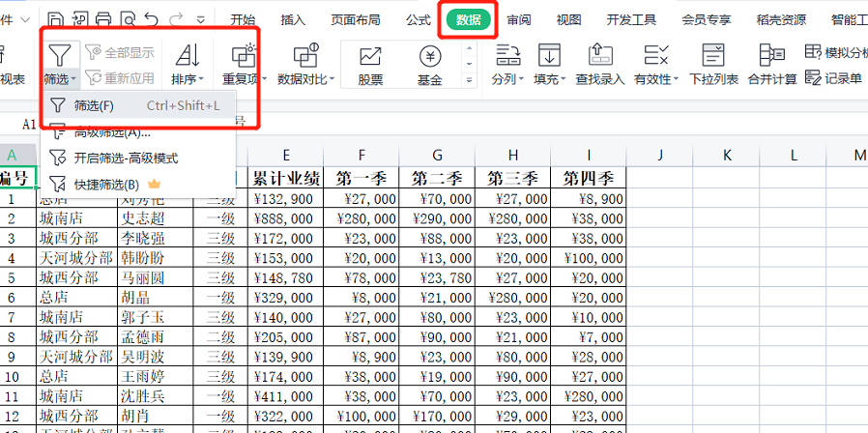
Task: Click the Dropdown List (下拉列表) icon
Action: [x=713, y=54]
